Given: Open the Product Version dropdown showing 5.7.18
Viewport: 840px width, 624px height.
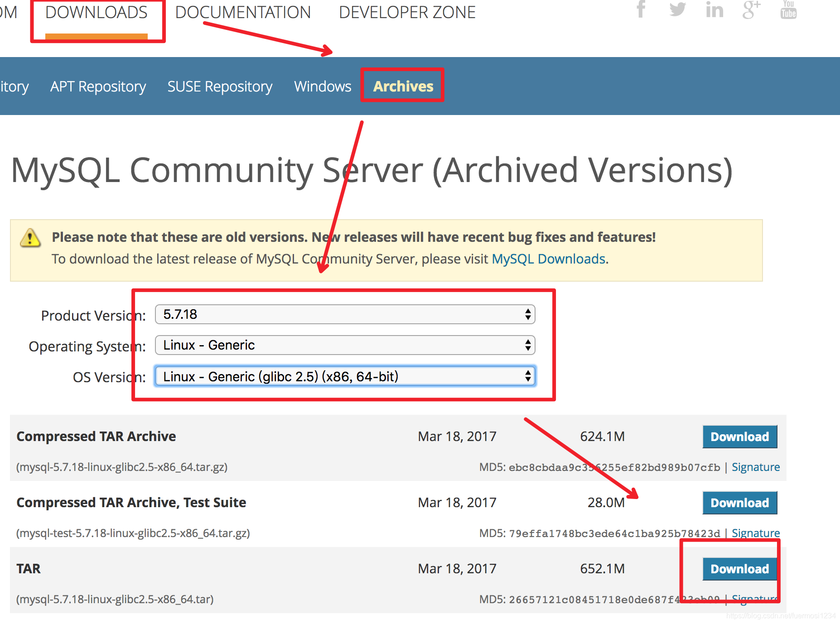Looking at the screenshot, I should [x=345, y=314].
